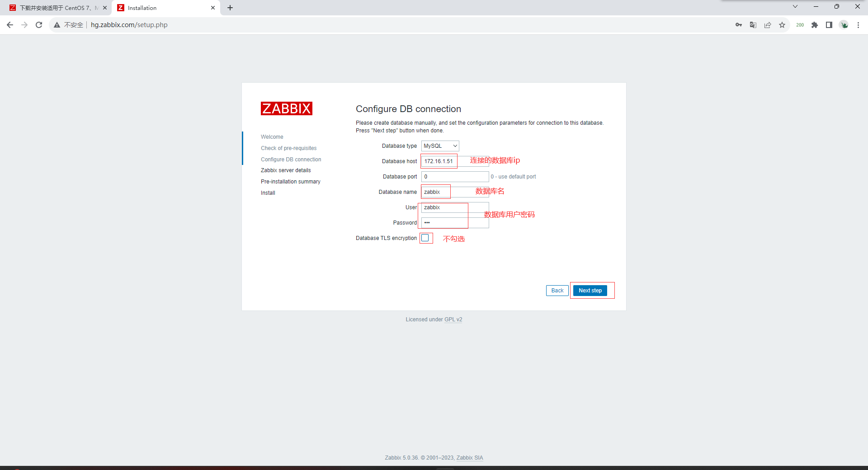Share this page icon

point(768,25)
